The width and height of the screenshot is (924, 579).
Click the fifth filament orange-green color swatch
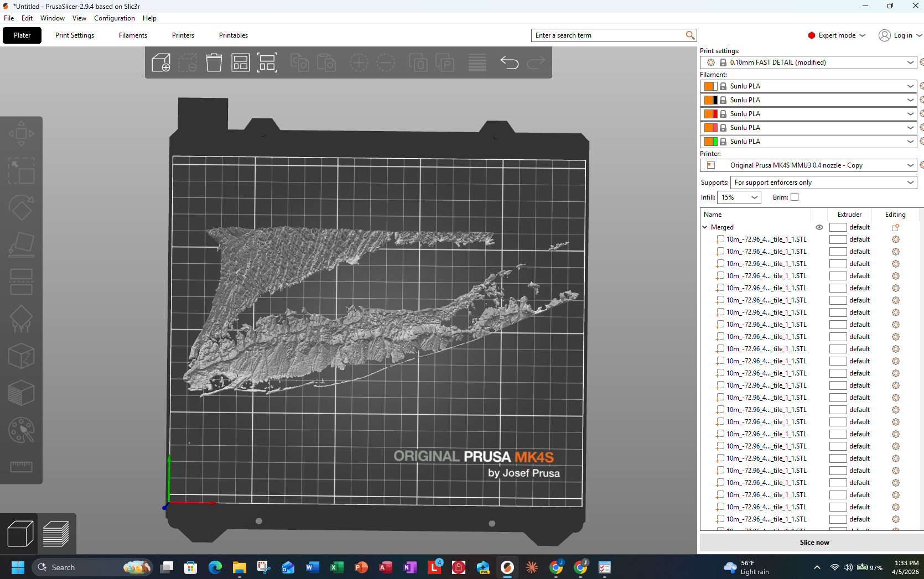pos(711,142)
